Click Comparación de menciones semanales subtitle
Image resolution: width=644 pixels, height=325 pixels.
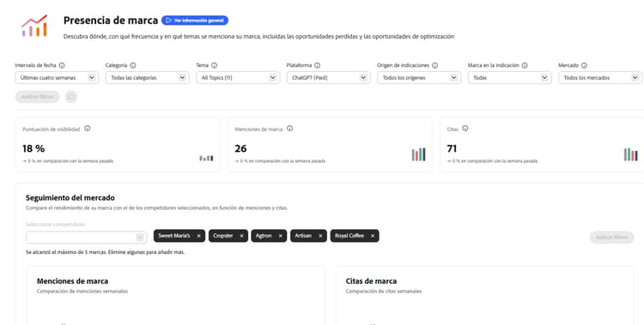(82, 292)
